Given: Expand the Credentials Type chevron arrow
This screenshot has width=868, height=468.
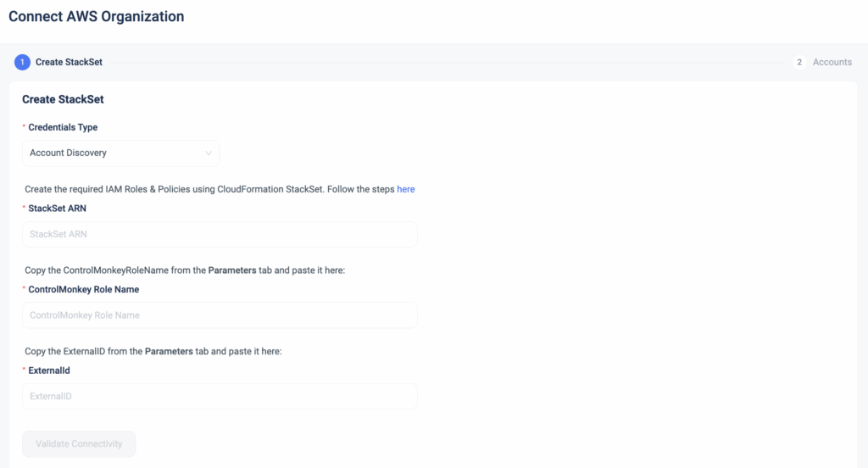Looking at the screenshot, I should (209, 153).
